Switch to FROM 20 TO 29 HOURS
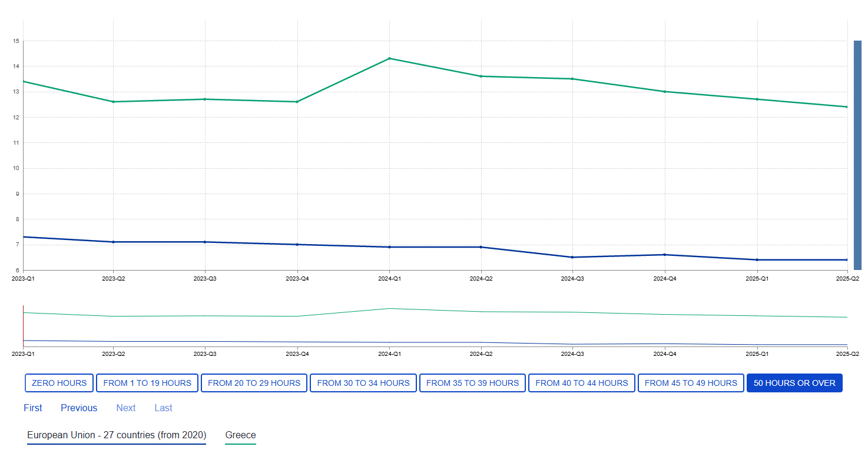Image resolution: width=868 pixels, height=450 pixels. tap(254, 383)
